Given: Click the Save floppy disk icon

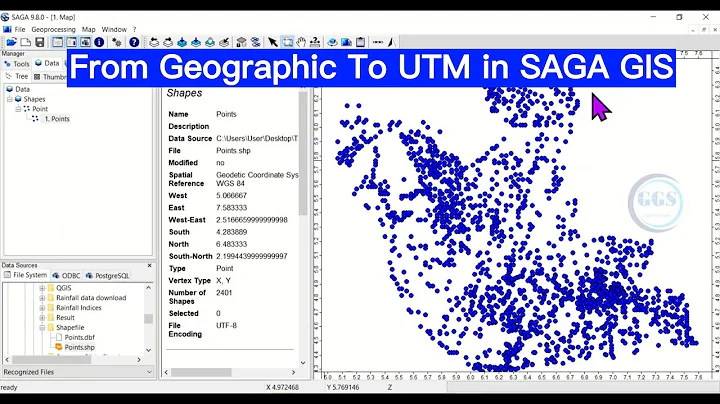Looking at the screenshot, I should [x=40, y=42].
